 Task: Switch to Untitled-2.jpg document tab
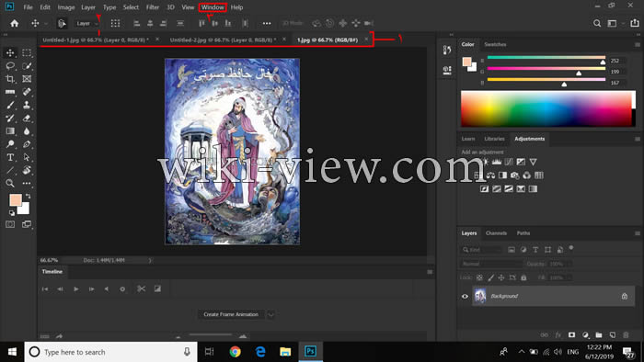223,40
